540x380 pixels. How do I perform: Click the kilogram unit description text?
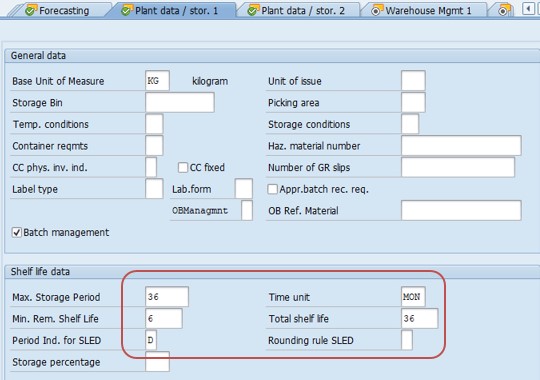pos(210,81)
